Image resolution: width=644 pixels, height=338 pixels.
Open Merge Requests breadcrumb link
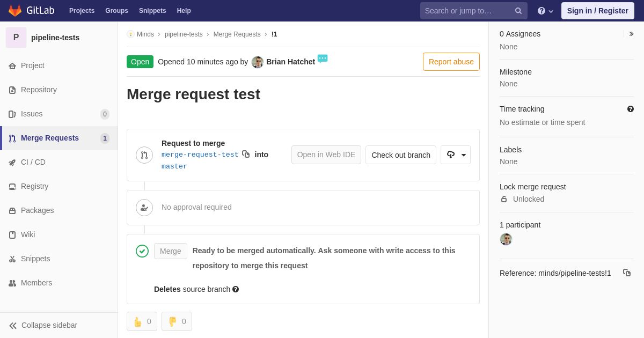pyautogui.click(x=237, y=34)
